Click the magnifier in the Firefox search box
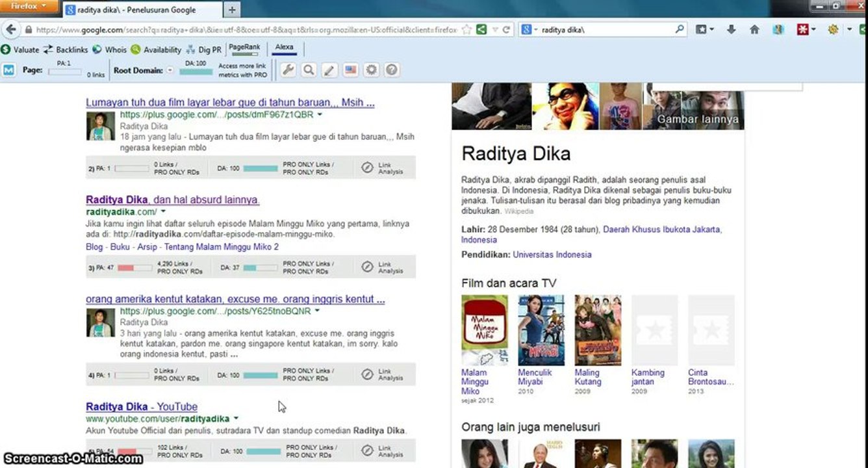Image resolution: width=868 pixels, height=468 pixels. [680, 30]
